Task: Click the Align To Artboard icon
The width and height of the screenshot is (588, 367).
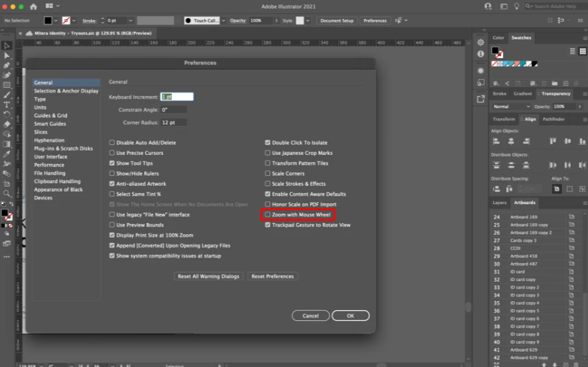Action: tap(557, 189)
